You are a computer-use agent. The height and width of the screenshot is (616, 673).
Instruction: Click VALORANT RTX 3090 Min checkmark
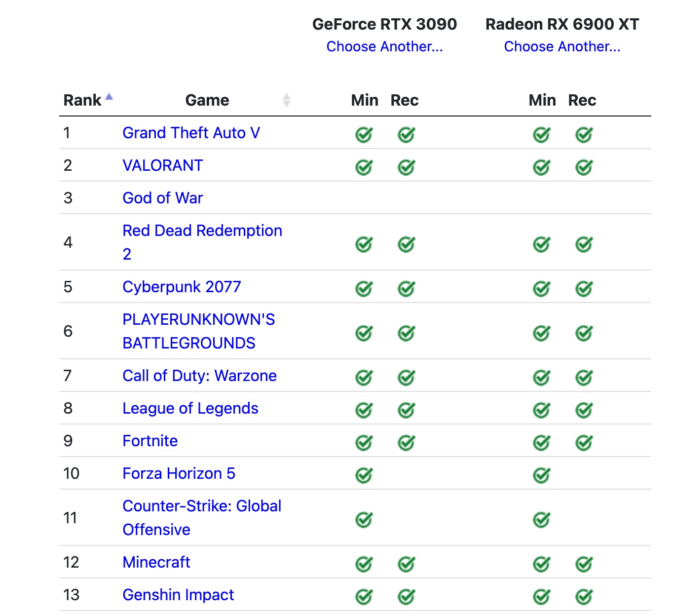point(364,167)
